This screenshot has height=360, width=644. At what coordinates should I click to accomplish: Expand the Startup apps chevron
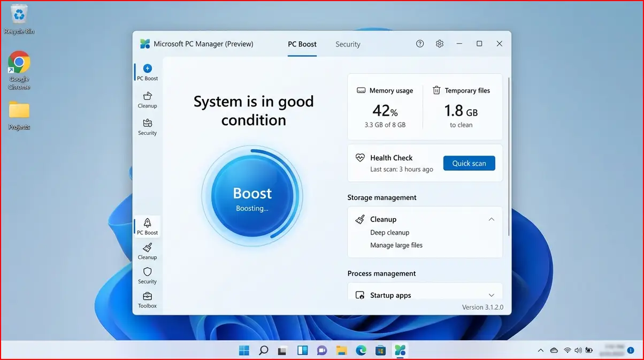tap(492, 295)
